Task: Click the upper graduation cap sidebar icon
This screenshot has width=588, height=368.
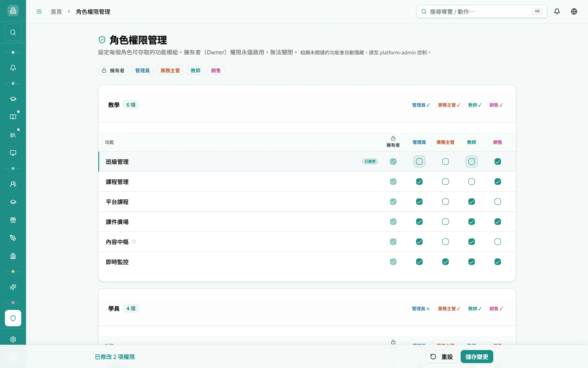Action: (13, 99)
